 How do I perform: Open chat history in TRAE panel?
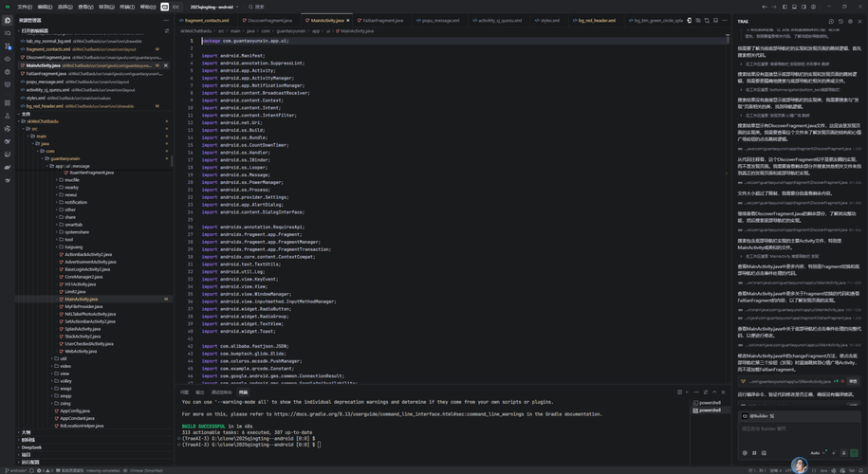(x=840, y=21)
